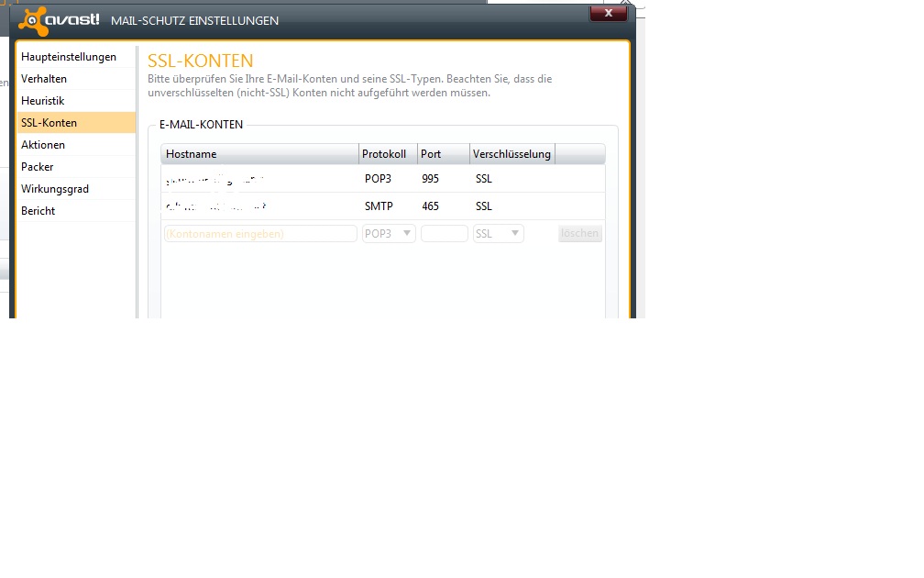The image size is (924, 578).
Task: Go to the Aktionen section
Action: click(76, 145)
